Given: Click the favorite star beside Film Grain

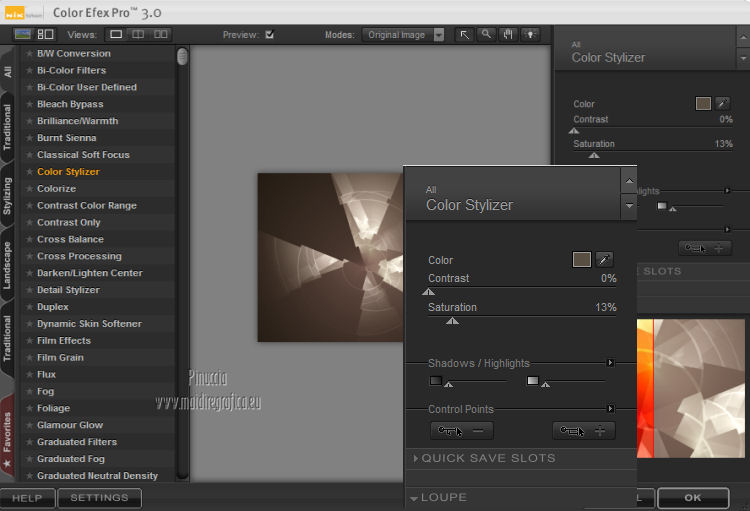Looking at the screenshot, I should tap(29, 357).
